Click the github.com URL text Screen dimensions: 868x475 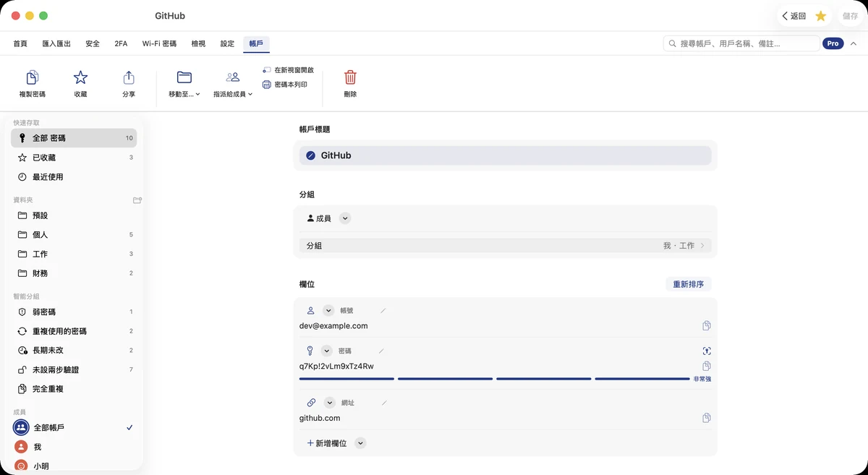(x=320, y=418)
